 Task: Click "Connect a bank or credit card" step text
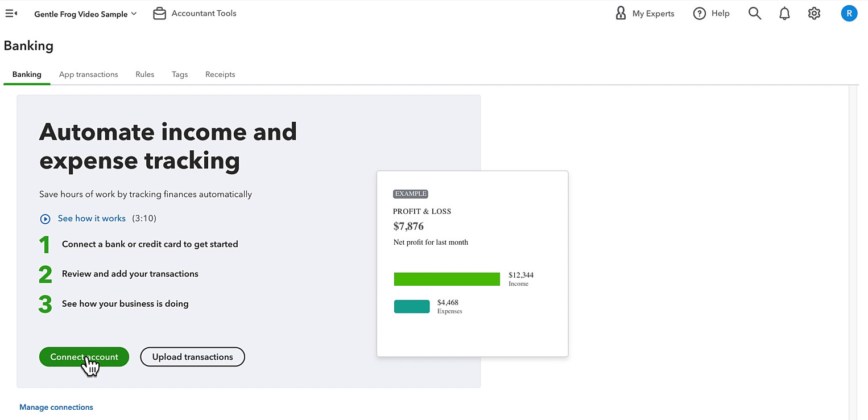point(150,244)
